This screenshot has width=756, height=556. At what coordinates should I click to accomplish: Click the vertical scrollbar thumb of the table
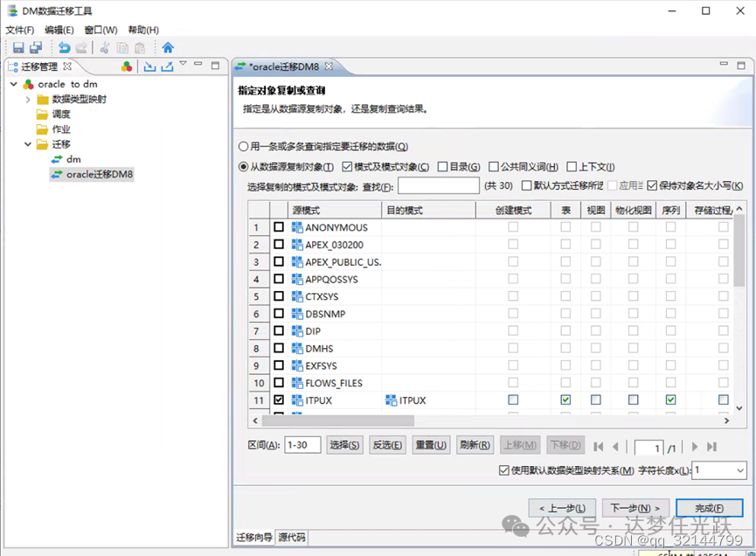click(x=739, y=252)
